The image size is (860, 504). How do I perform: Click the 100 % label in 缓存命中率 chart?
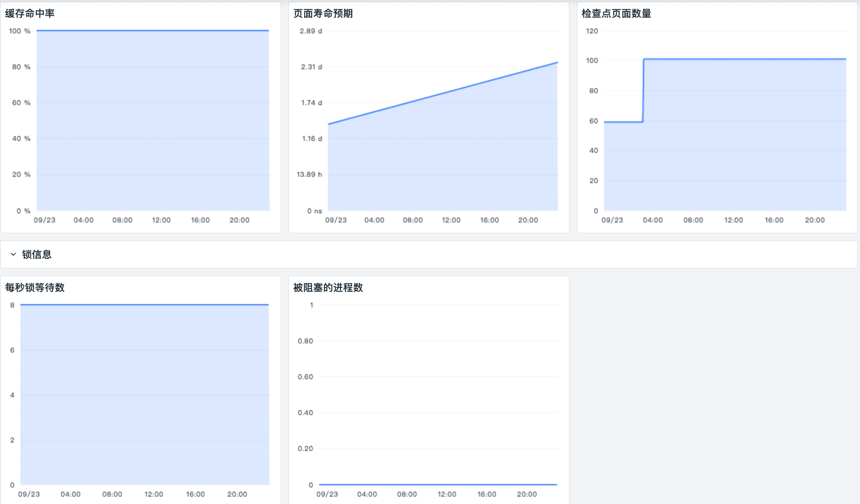20,31
